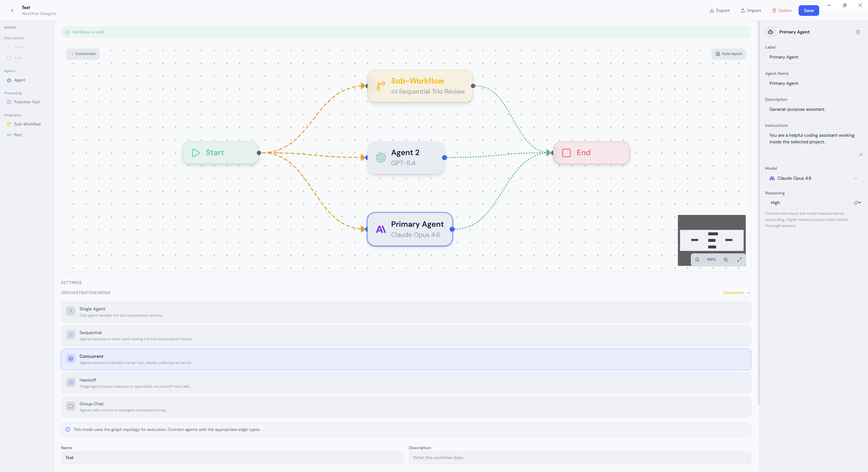Click the Import button
The image size is (868, 472).
coord(750,10)
